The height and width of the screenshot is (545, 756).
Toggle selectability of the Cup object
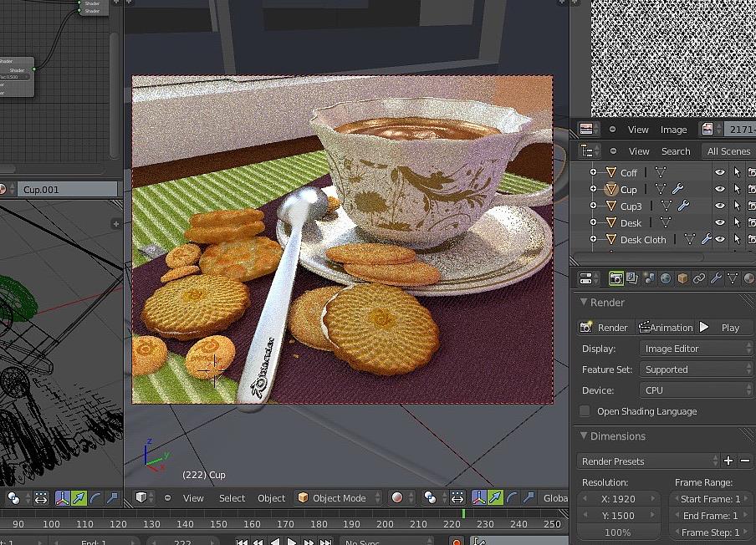click(x=737, y=189)
